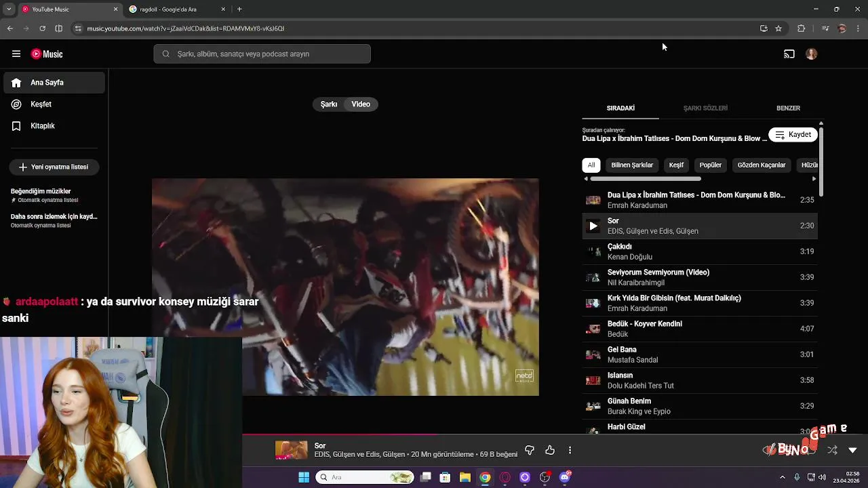Play Dua Lipa x İbrahim Tatlıses queue item
This screenshot has height=488, width=868.
tap(700, 200)
